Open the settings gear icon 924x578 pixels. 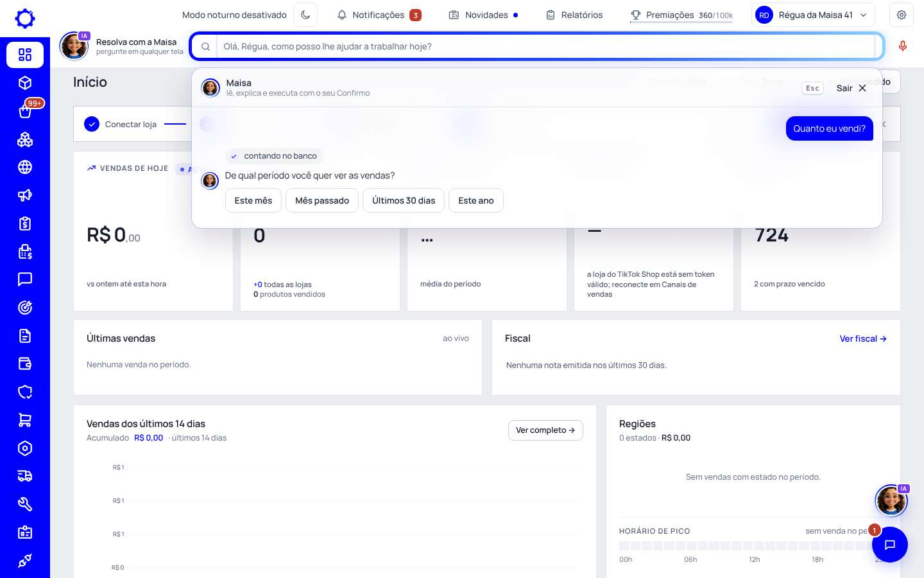click(x=902, y=15)
